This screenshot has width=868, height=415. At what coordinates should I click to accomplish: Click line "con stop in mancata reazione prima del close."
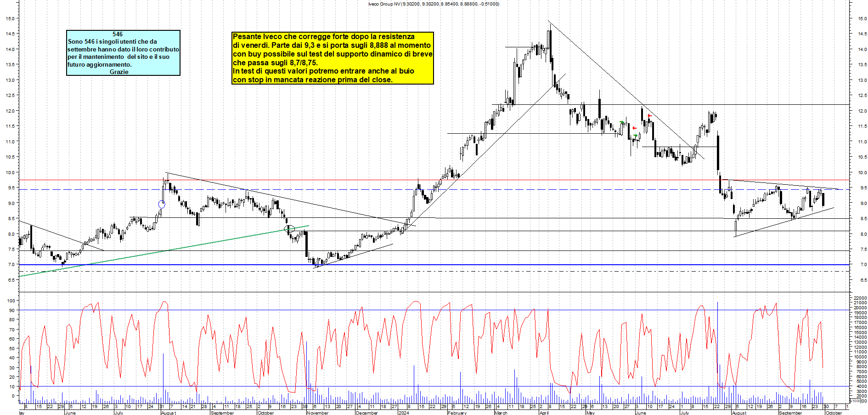tap(313, 80)
